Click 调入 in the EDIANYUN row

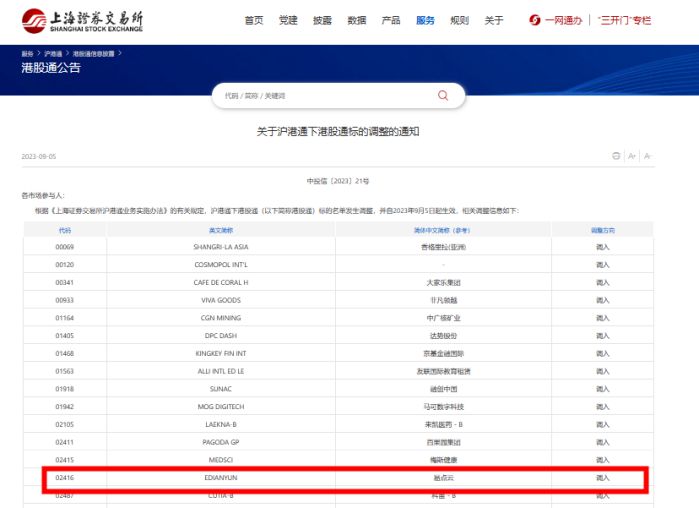point(603,478)
